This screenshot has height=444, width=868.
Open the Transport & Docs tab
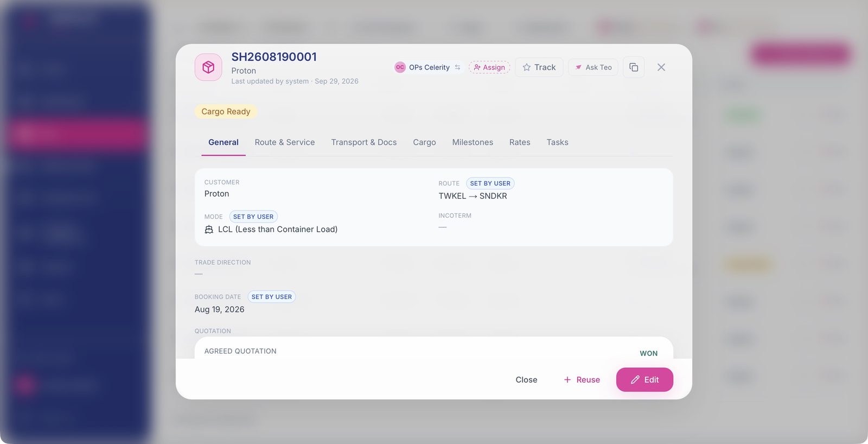[364, 142]
